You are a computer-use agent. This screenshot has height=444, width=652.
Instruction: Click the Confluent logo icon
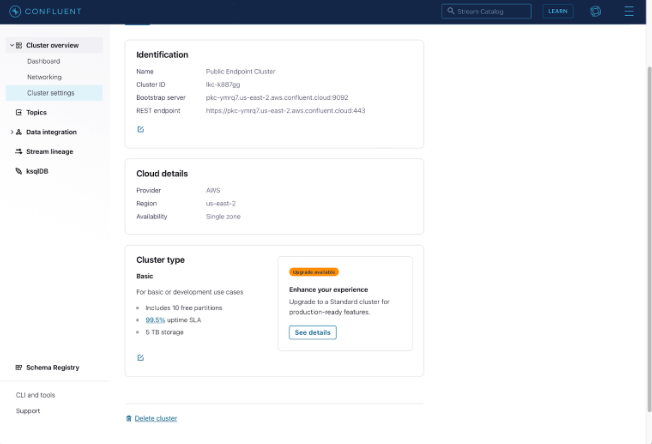coord(15,11)
